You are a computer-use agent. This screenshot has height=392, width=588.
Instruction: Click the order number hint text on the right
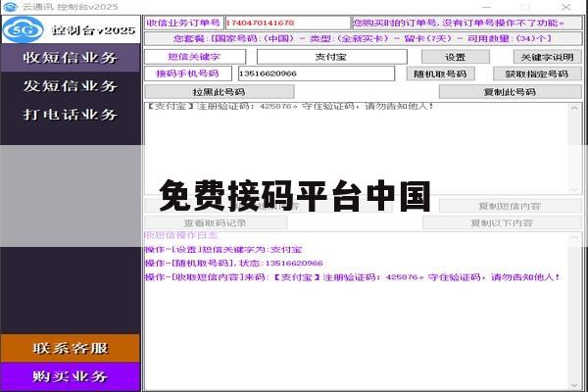pos(466,23)
